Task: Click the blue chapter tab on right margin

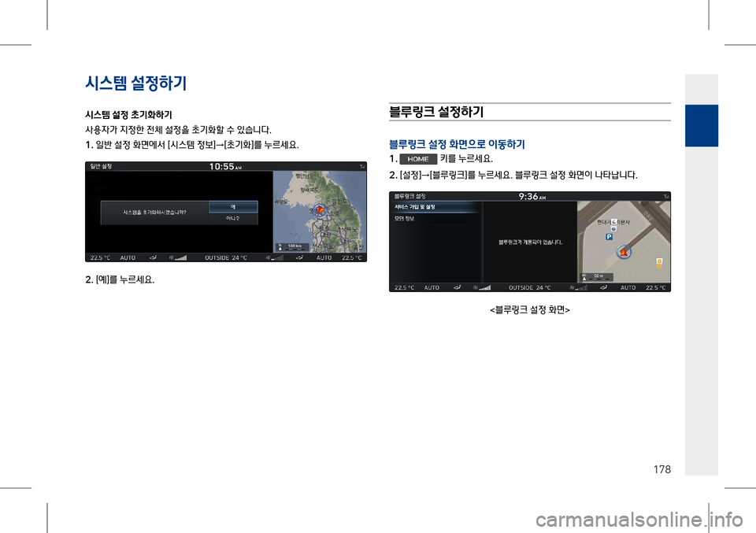Action: pyautogui.click(x=702, y=125)
